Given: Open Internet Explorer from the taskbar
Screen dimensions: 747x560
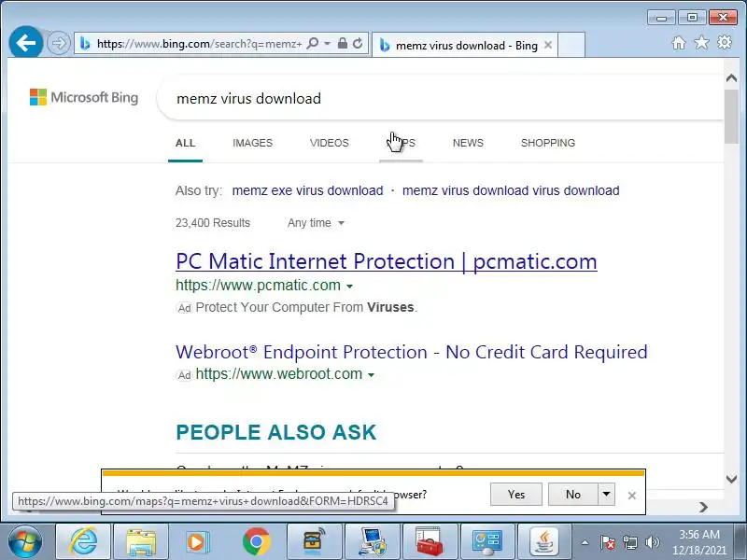Looking at the screenshot, I should click(x=83, y=541).
